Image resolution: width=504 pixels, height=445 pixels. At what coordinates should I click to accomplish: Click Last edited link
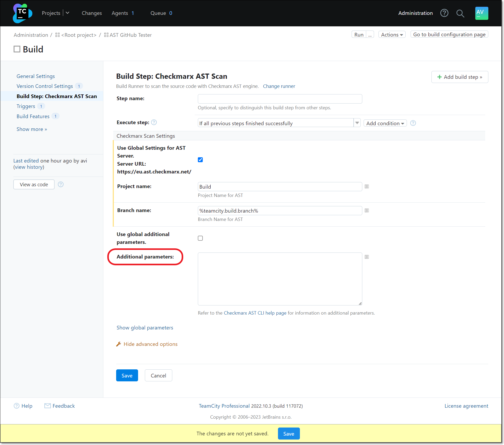point(26,161)
